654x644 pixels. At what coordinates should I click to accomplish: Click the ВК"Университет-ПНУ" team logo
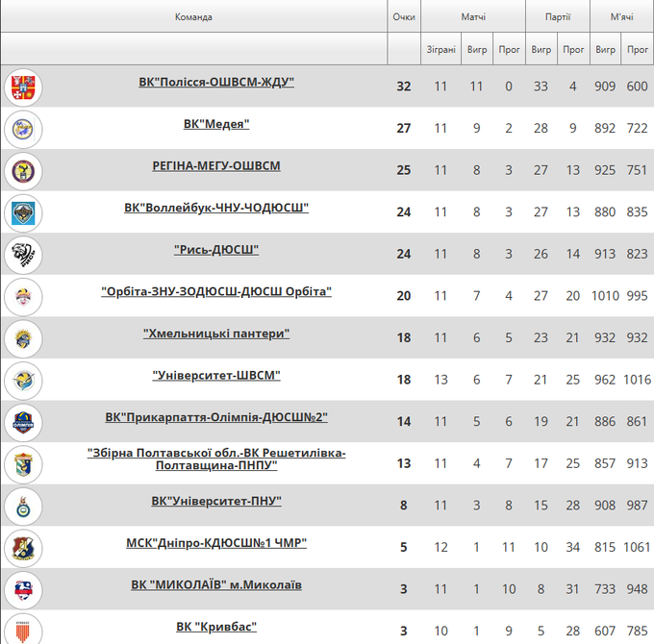(23, 506)
